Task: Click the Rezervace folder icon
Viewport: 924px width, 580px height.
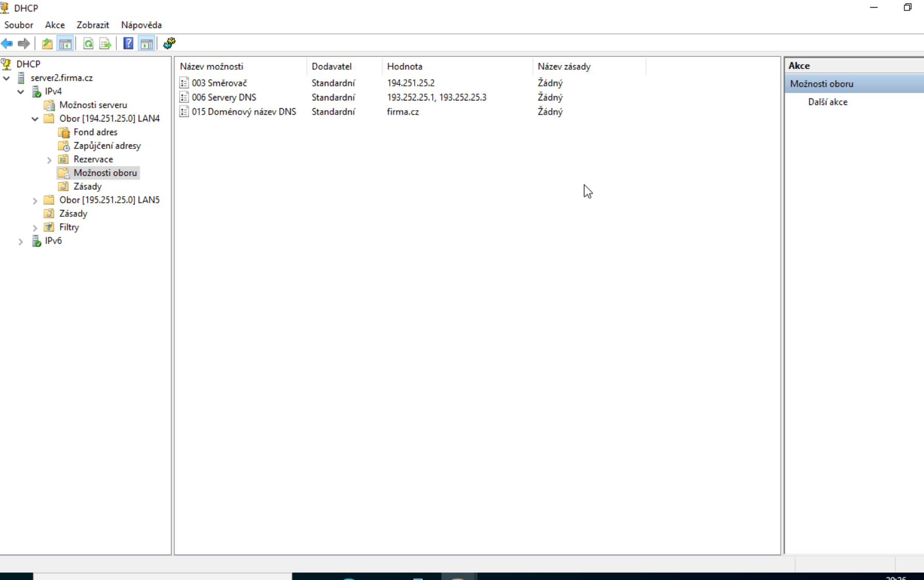Action: pos(64,159)
